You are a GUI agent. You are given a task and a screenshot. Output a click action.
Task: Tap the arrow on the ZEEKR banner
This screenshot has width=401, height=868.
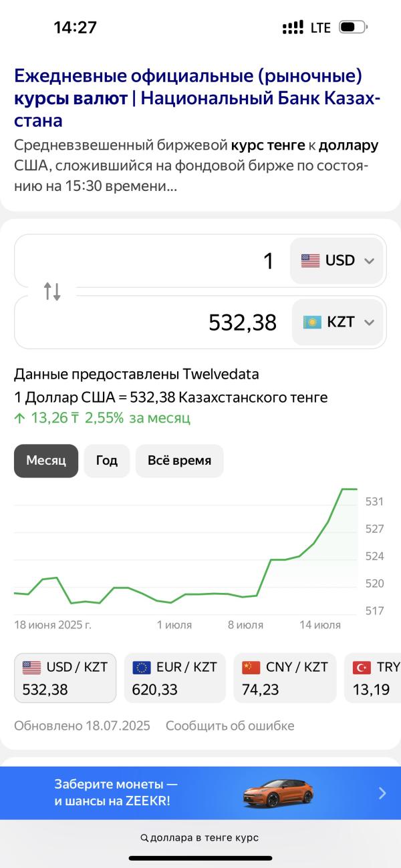coord(382,793)
